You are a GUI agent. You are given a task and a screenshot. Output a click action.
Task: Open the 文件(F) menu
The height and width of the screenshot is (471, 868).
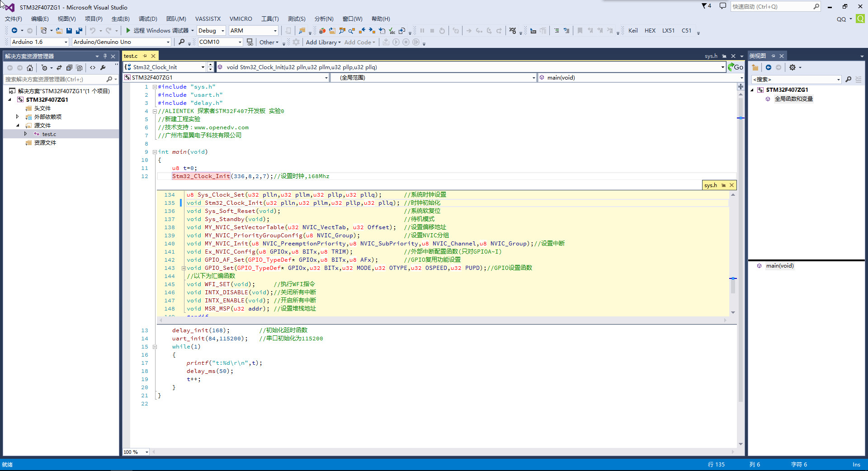tap(14, 19)
